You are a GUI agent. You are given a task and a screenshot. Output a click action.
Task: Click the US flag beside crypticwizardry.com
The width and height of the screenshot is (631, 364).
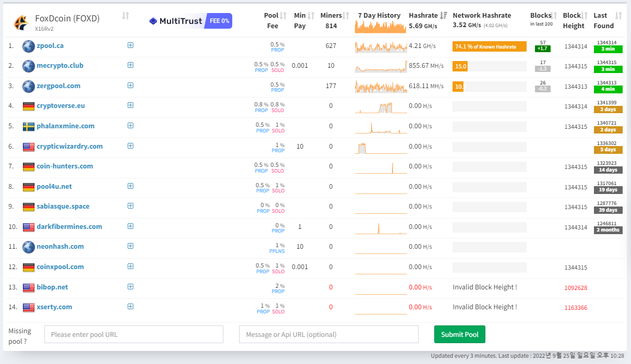point(29,147)
